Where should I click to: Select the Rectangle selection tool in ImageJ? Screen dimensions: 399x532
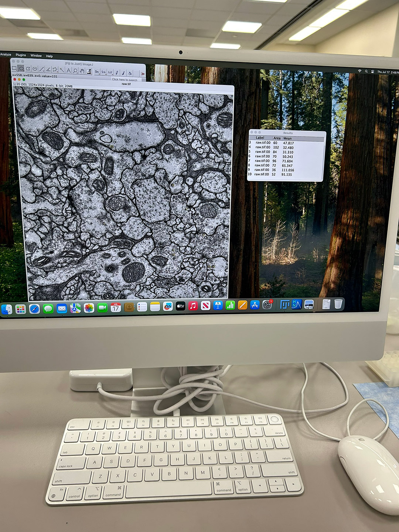[x=14, y=68]
